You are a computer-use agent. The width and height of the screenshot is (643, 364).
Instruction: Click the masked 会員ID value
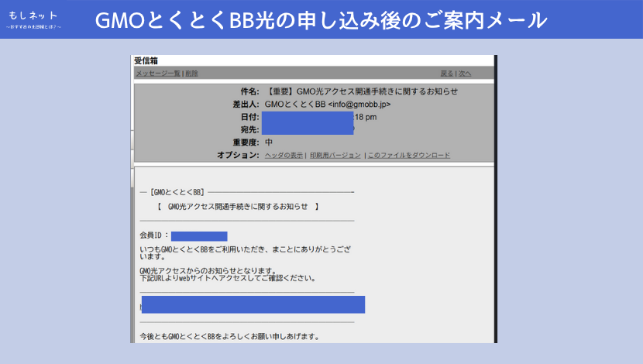pyautogui.click(x=199, y=236)
